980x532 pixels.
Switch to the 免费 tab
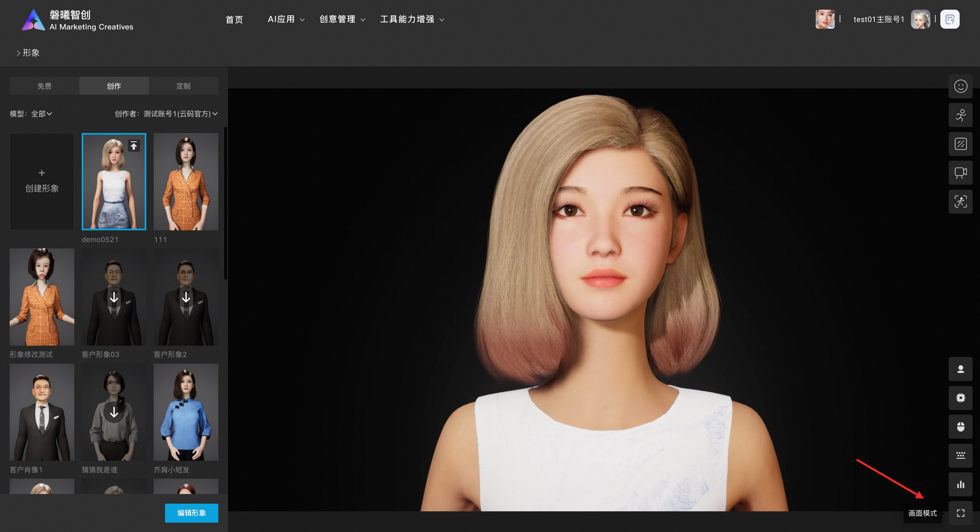44,86
